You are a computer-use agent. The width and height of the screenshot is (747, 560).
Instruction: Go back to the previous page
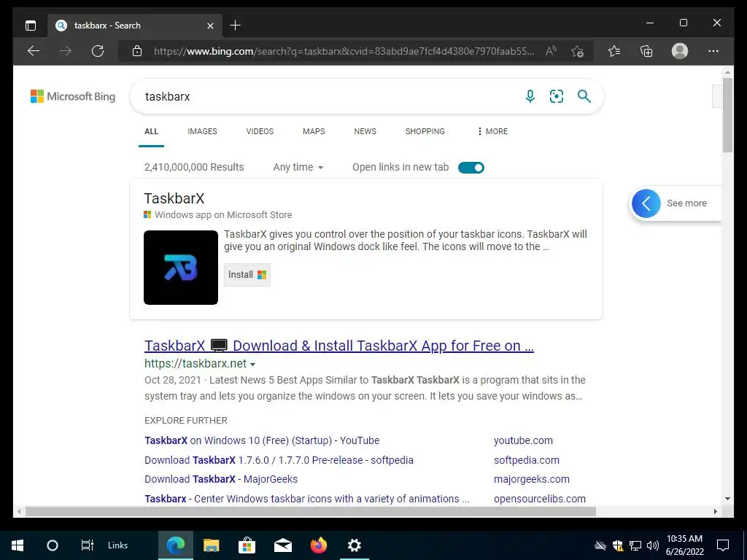click(34, 51)
